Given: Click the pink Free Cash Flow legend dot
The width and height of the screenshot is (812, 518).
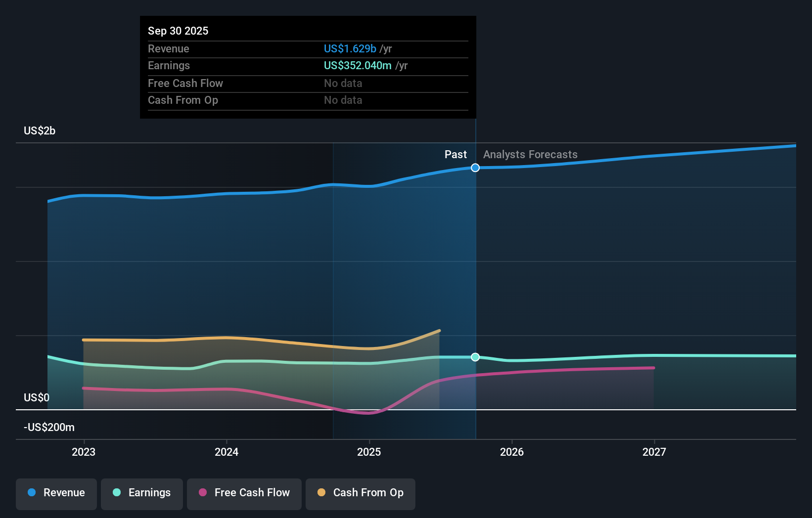Looking at the screenshot, I should pos(203,493).
